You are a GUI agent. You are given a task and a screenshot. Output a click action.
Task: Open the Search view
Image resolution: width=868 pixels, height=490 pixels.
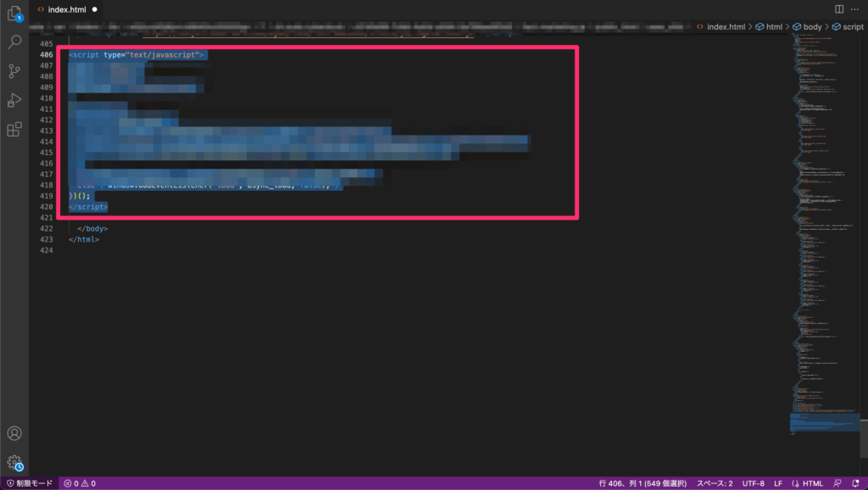[x=14, y=42]
